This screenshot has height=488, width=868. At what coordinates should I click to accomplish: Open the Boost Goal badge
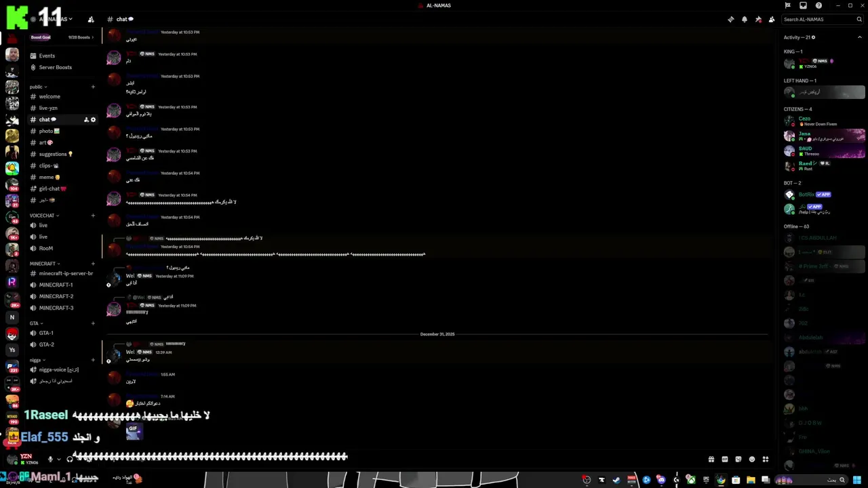(41, 37)
